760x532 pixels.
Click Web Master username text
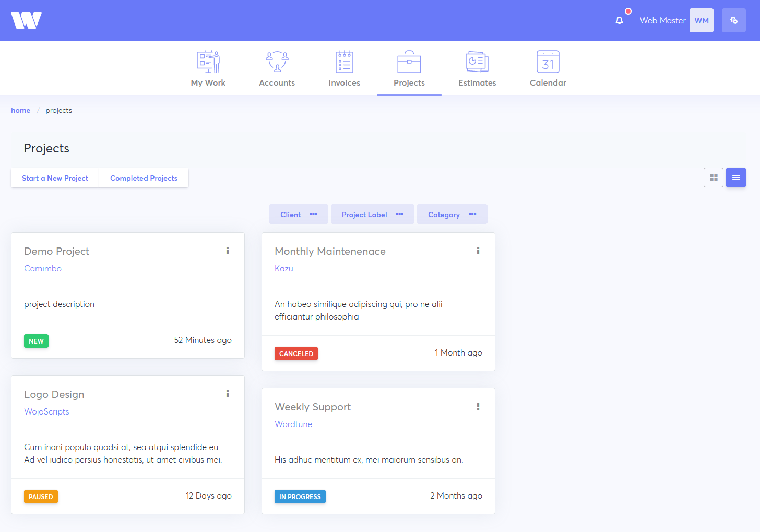[x=662, y=20]
